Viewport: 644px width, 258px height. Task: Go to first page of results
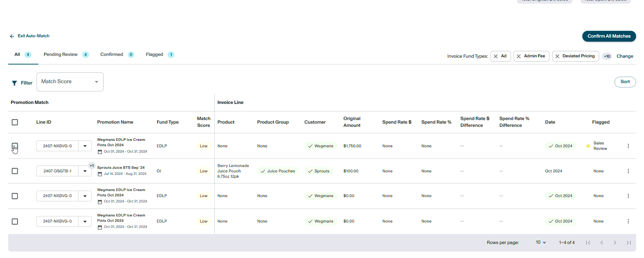point(588,243)
